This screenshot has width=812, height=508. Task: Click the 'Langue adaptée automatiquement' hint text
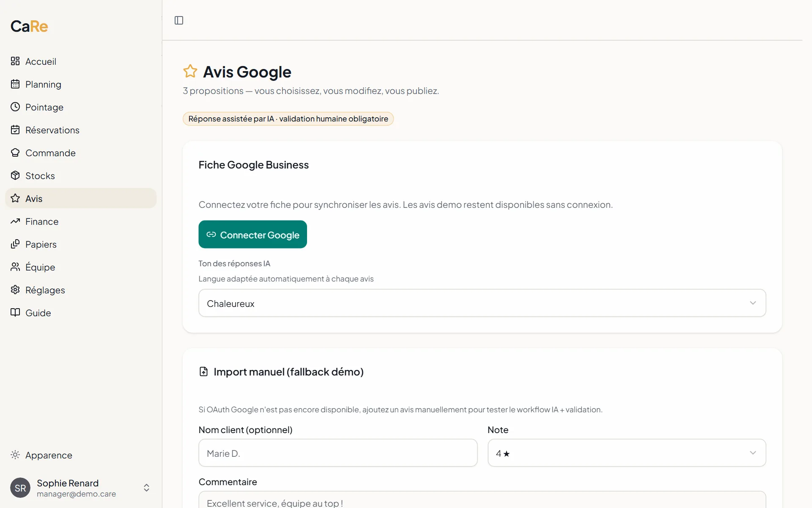(286, 279)
